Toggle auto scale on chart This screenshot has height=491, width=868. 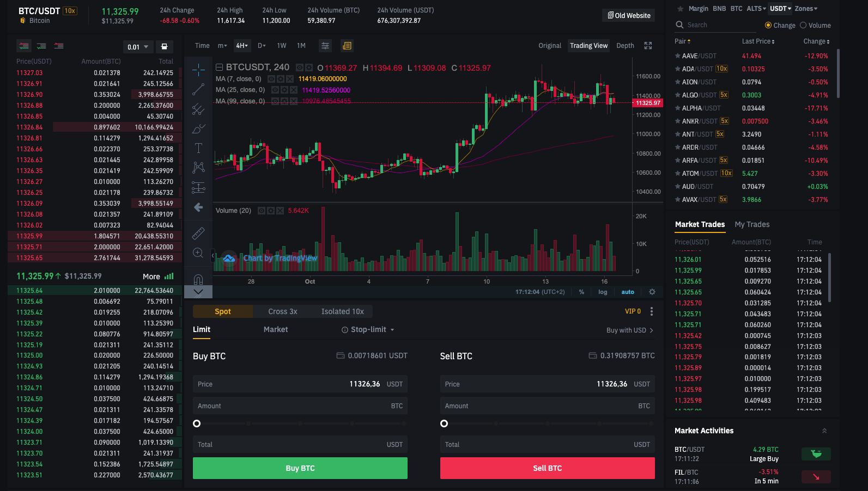click(x=628, y=292)
